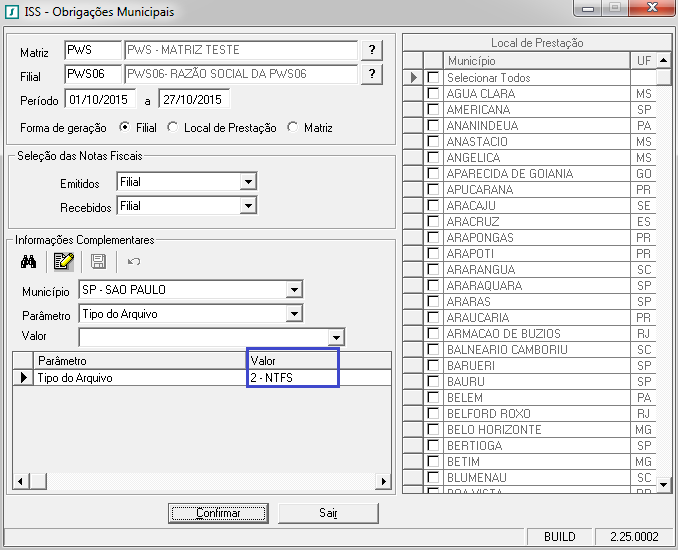Viewport: 678px width, 550px height.
Task: Open the Emitidos dropdown
Action: [248, 182]
